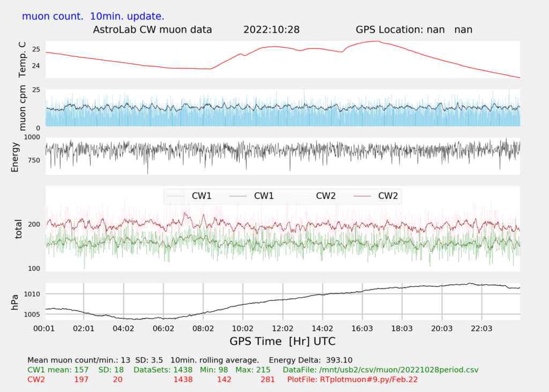Click 'PlotFile: RTplotmuon#9.py/Feb.22' text
Image resolution: width=549 pixels, height=392 pixels.
point(352,380)
